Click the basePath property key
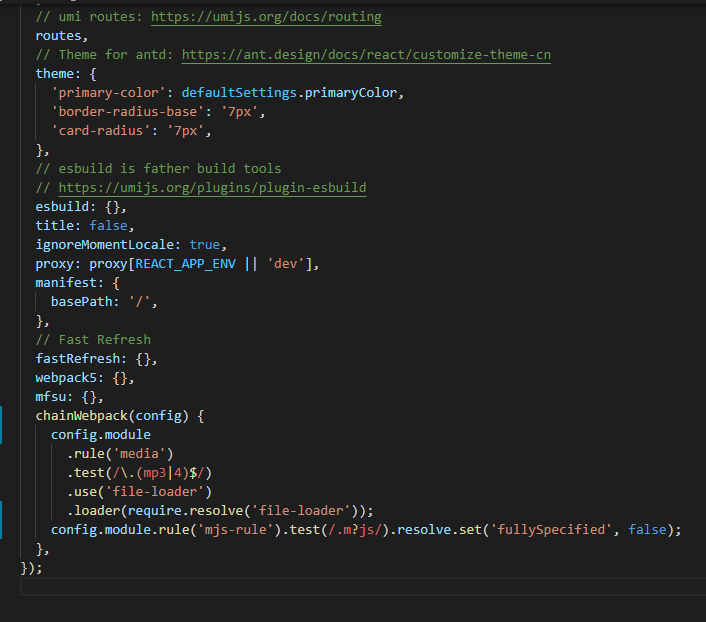The width and height of the screenshot is (706, 622). (81, 302)
